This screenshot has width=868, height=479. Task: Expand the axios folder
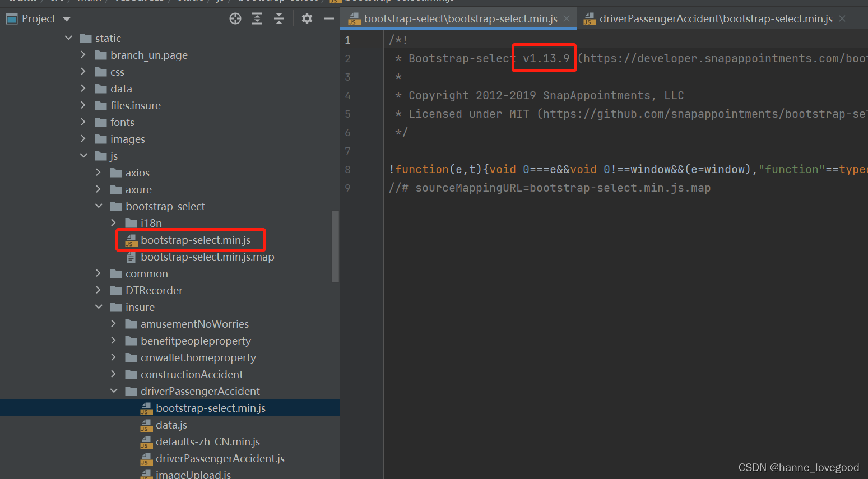pyautogui.click(x=99, y=173)
